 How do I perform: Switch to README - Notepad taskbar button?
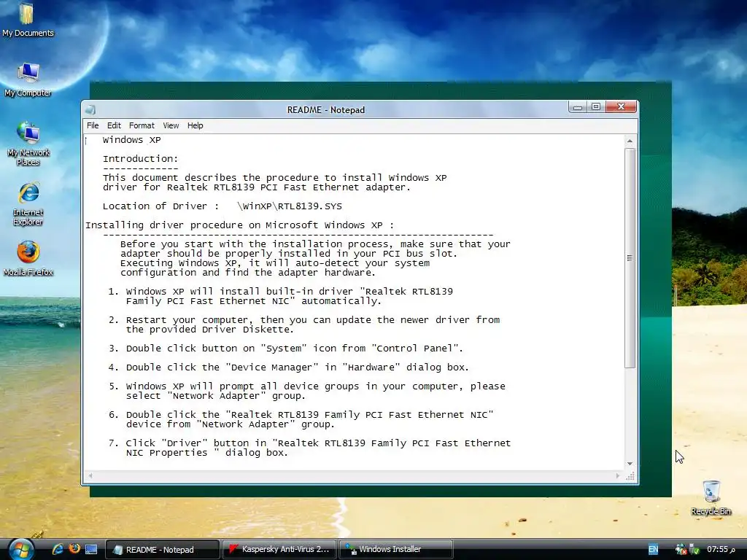coord(162,550)
